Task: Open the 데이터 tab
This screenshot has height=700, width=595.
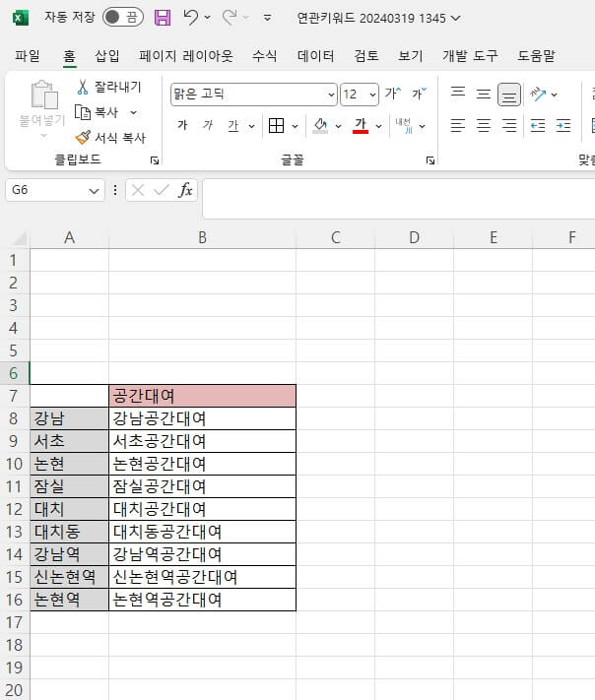Action: [316, 56]
